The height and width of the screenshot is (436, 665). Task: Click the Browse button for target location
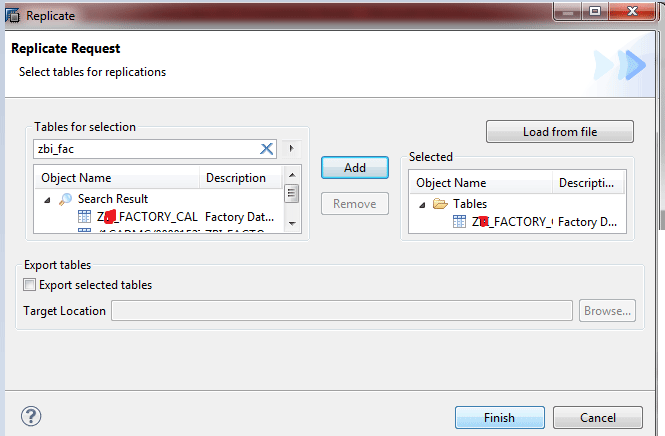point(607,311)
